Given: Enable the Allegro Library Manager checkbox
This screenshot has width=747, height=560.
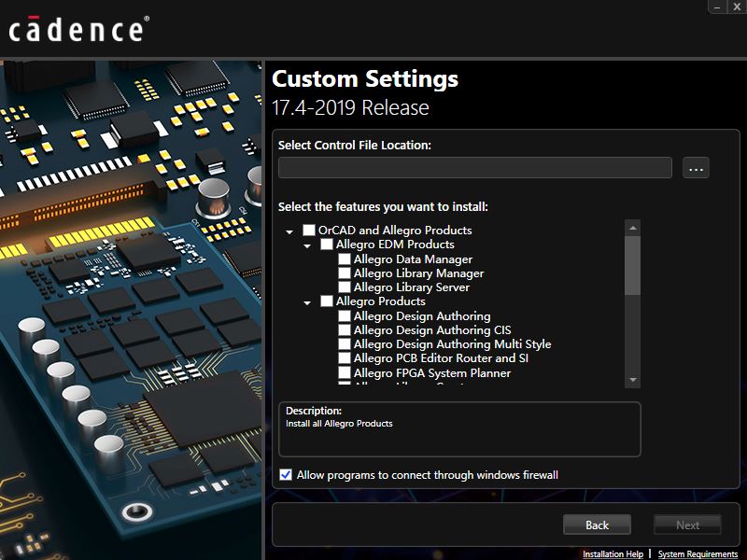Looking at the screenshot, I should pos(344,273).
